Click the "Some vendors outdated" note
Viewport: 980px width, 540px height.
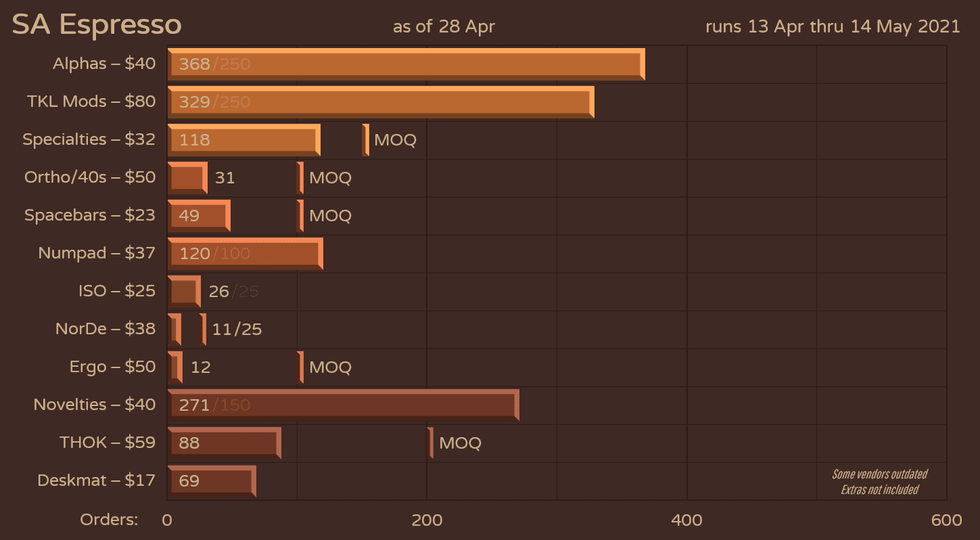(879, 474)
